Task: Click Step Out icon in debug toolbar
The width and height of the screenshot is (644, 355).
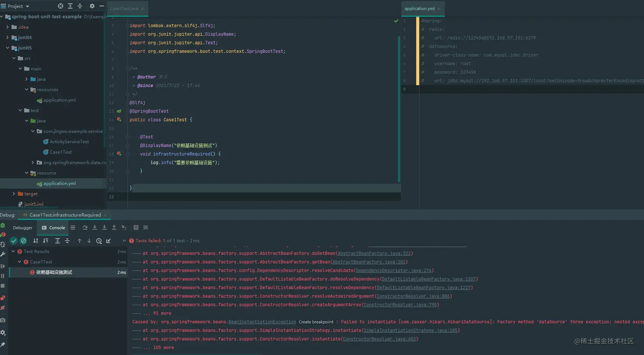Action: click(114, 227)
